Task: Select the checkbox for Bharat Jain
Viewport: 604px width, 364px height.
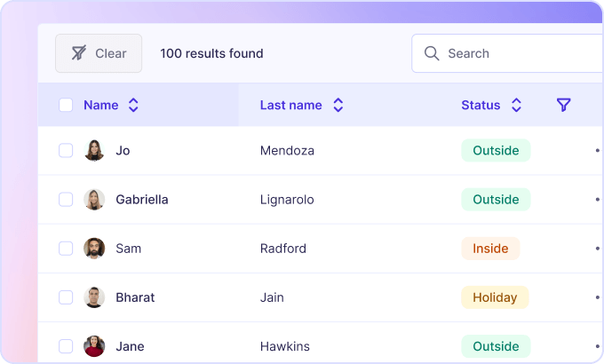Action: pyautogui.click(x=66, y=297)
